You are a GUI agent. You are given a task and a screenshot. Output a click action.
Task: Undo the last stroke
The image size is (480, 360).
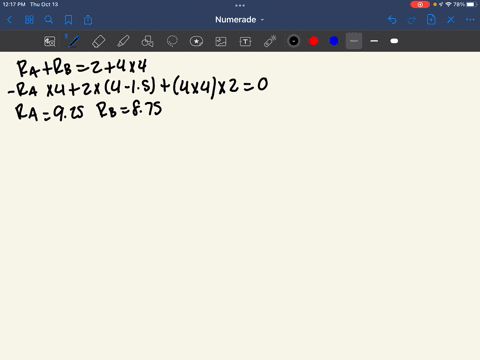pyautogui.click(x=392, y=20)
